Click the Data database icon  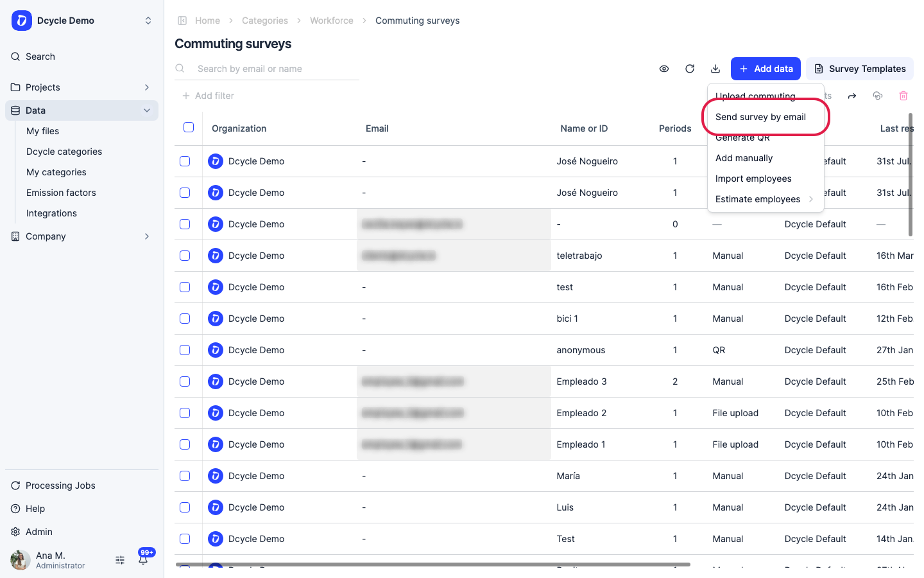click(x=15, y=110)
